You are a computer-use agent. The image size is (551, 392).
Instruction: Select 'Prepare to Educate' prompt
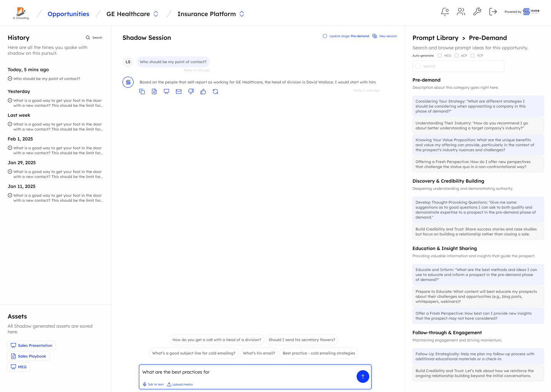point(478,296)
